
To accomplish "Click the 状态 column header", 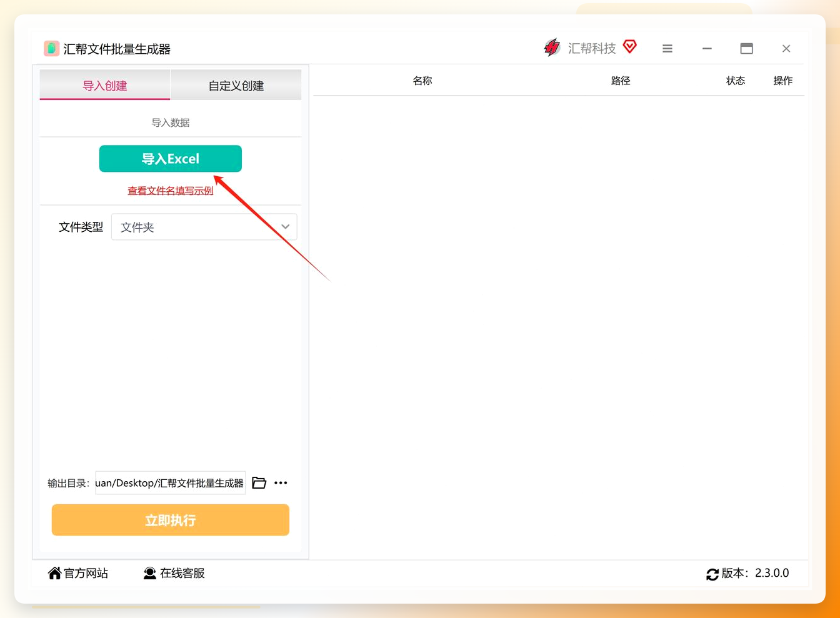I will (x=736, y=81).
